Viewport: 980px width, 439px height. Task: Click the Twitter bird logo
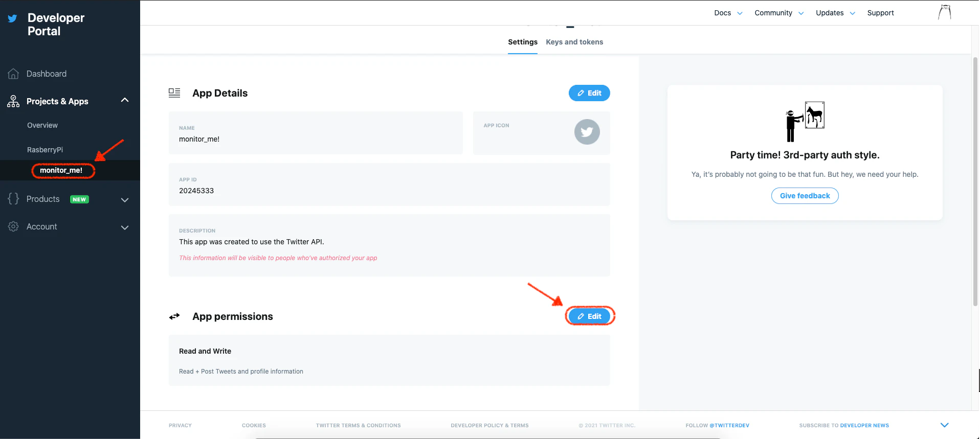(x=12, y=18)
